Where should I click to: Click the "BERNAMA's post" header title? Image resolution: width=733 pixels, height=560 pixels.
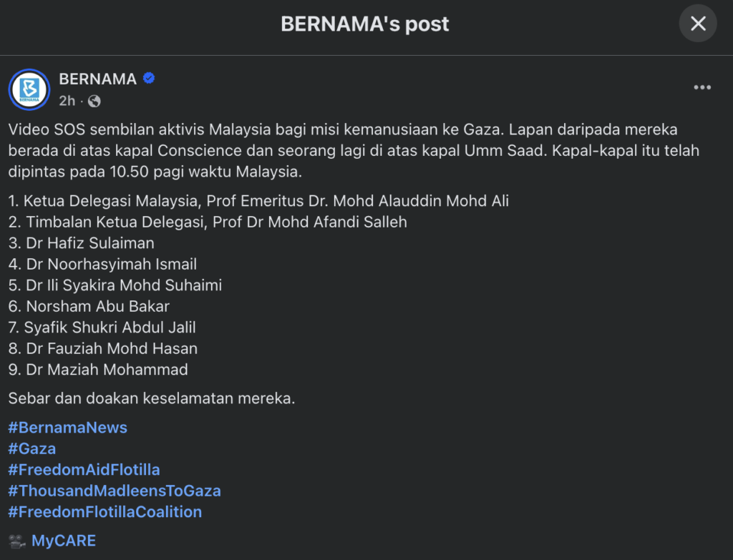[x=365, y=24]
